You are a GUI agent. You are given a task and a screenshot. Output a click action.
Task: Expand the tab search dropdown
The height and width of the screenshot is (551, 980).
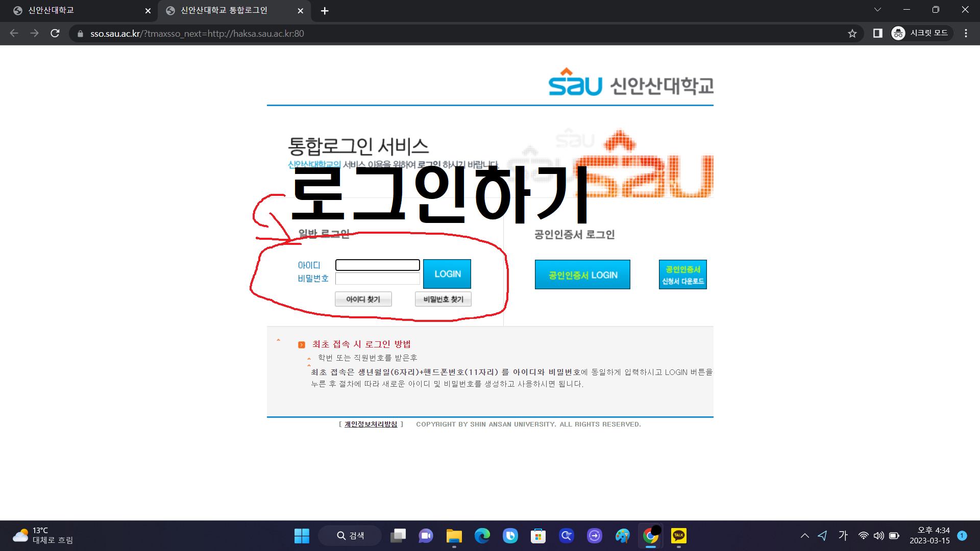[877, 10]
